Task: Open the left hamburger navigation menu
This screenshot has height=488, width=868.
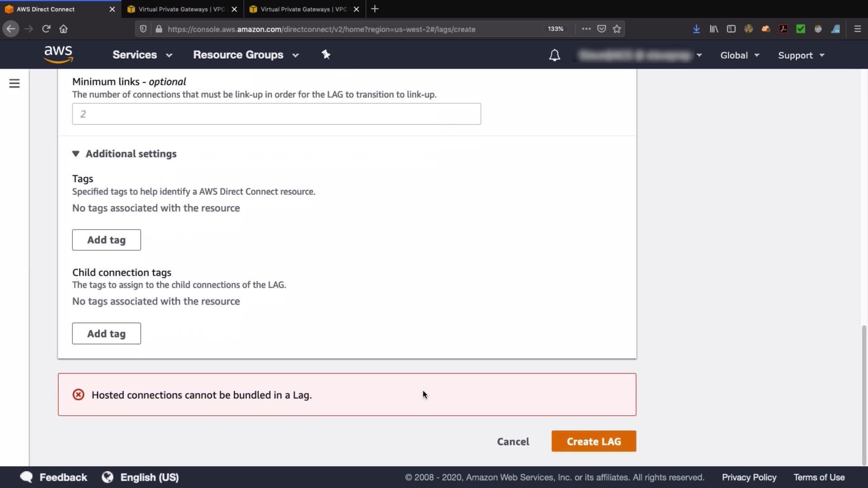Action: pyautogui.click(x=14, y=84)
